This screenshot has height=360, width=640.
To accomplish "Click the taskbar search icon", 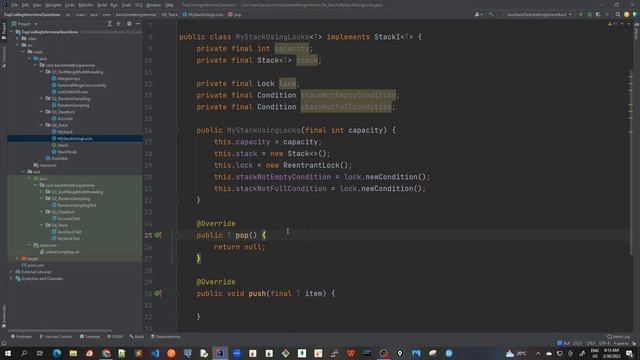I will (24, 353).
